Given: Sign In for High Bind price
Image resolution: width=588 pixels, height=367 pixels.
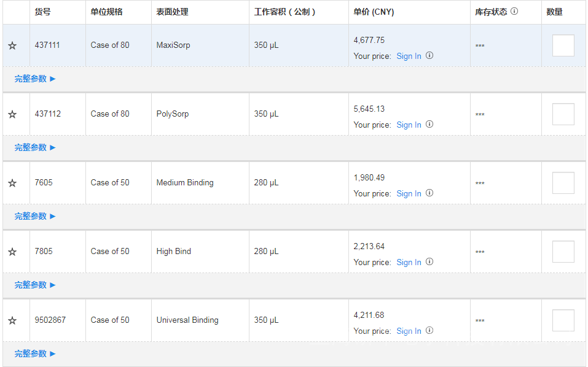Looking at the screenshot, I should [409, 262].
